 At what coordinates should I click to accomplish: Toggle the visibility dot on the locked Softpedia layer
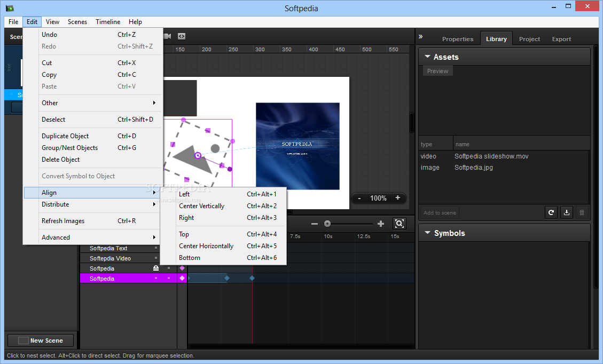point(168,268)
